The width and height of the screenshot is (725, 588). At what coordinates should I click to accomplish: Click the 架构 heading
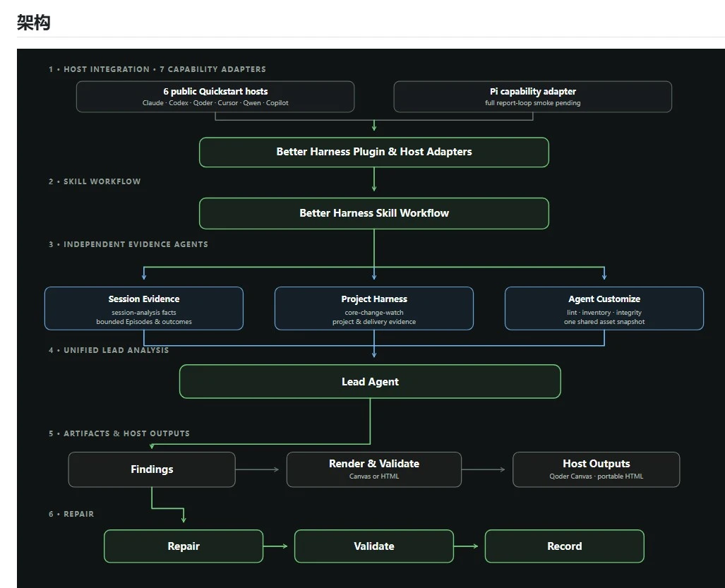tap(34, 22)
